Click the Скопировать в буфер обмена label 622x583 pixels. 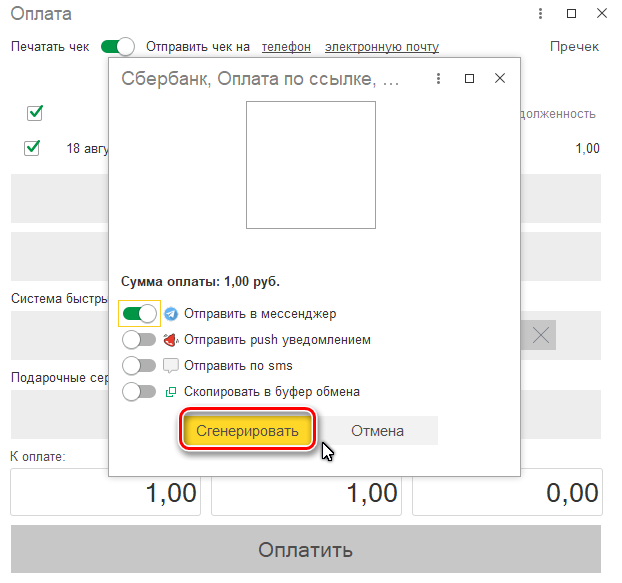pos(272,392)
